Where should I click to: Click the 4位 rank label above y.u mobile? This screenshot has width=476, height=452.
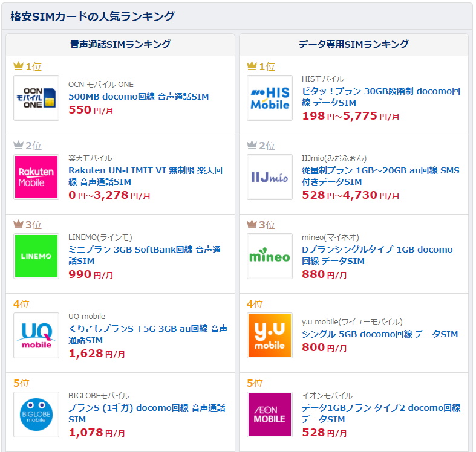click(x=255, y=304)
